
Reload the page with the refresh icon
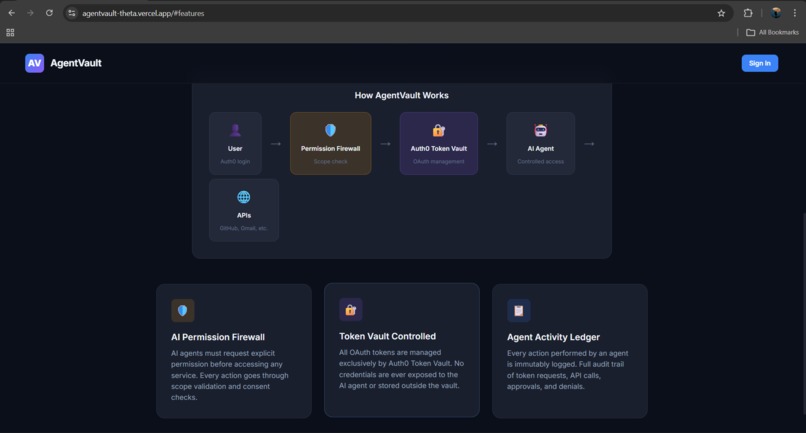pos(49,13)
